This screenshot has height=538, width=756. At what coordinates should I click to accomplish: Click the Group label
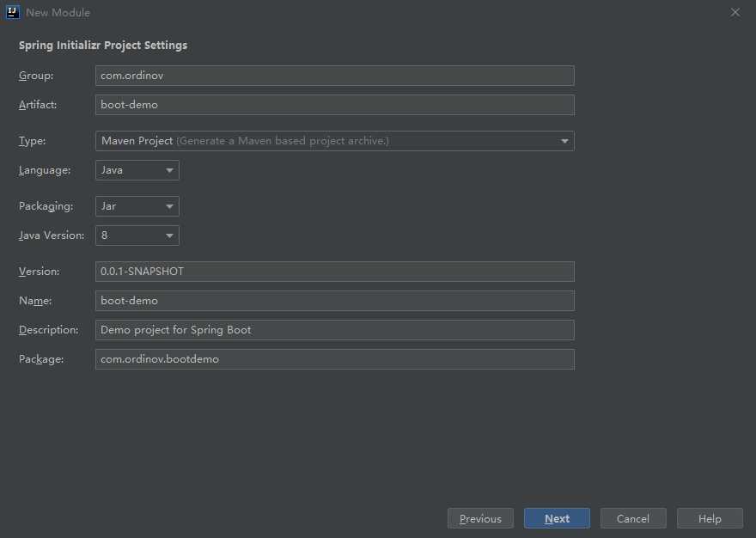coord(36,76)
